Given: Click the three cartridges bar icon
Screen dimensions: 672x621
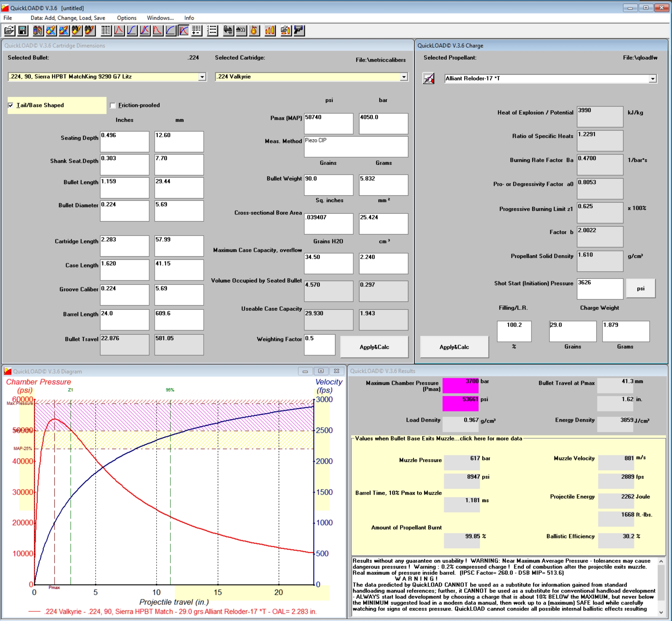Looking at the screenshot, I should tap(270, 30).
